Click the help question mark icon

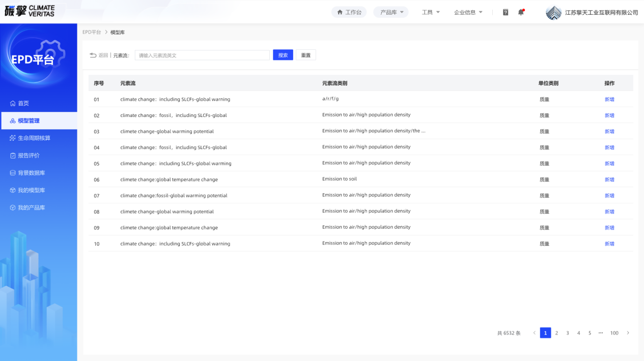506,12
